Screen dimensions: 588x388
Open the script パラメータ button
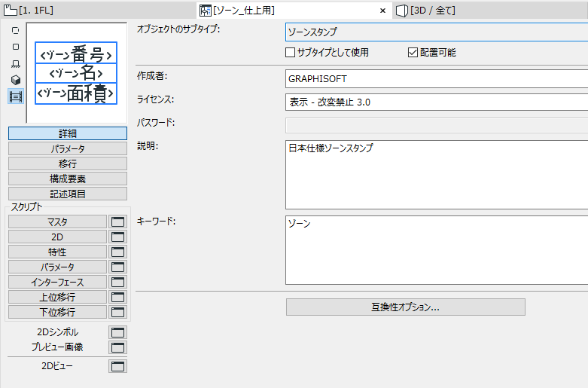click(x=57, y=267)
